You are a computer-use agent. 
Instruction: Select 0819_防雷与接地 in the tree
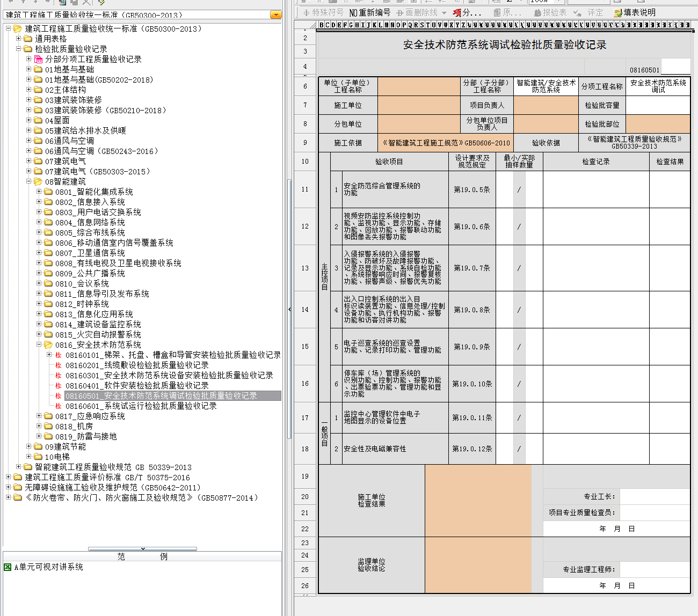(86, 436)
